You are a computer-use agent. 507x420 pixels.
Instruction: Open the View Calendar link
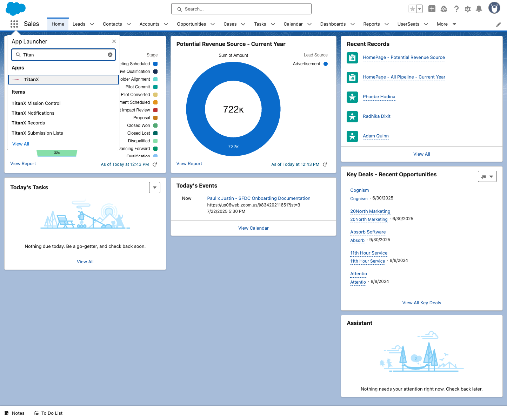pyautogui.click(x=253, y=228)
